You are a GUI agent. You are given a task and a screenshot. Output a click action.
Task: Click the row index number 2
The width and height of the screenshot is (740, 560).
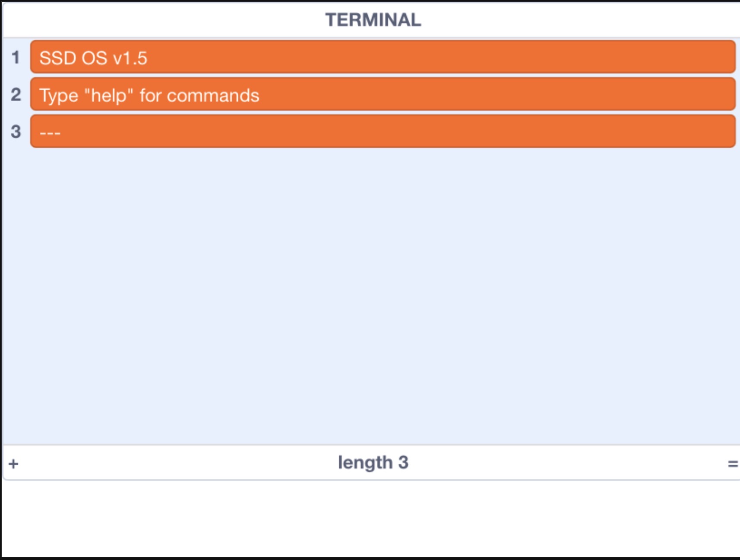pos(16,94)
